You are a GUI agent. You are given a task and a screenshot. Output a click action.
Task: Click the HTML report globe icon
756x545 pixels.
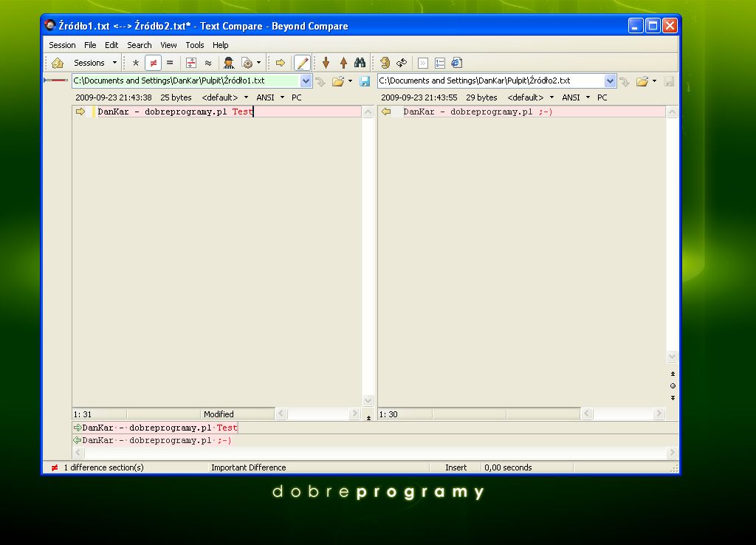(456, 63)
